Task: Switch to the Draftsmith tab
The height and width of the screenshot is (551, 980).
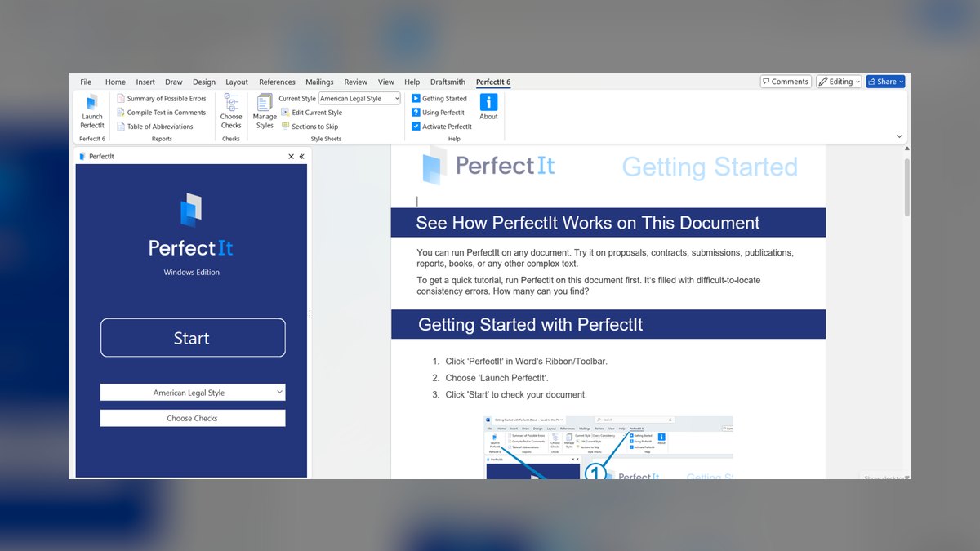Action: [x=448, y=82]
